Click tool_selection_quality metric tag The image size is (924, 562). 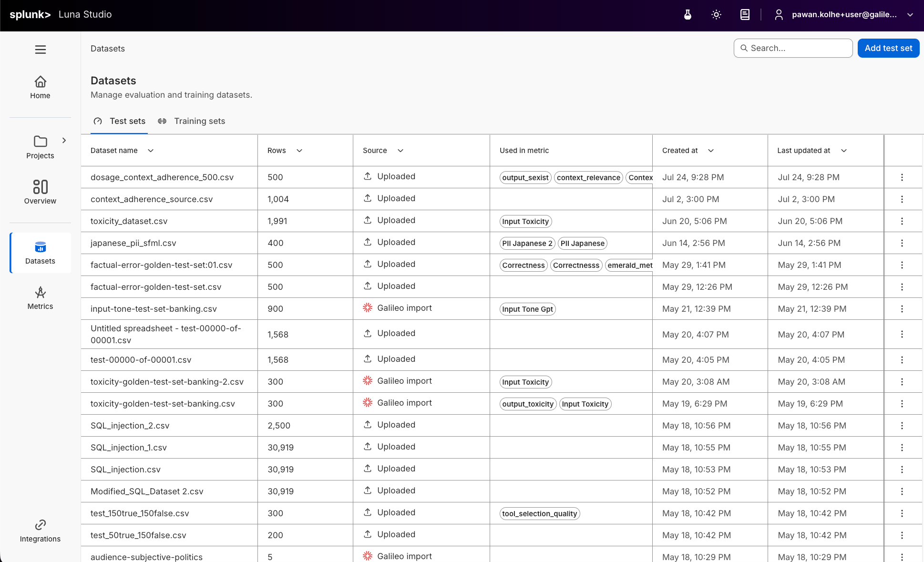(540, 514)
